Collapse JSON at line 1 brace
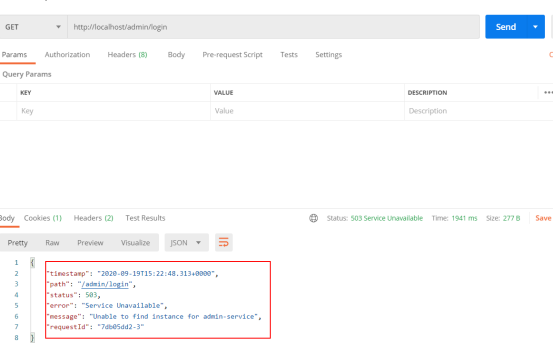This screenshot has height=362, width=554. point(32,263)
